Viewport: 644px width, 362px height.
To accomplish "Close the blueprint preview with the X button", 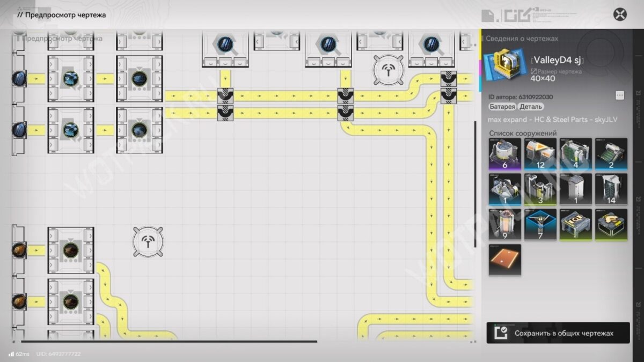I will click(x=620, y=14).
